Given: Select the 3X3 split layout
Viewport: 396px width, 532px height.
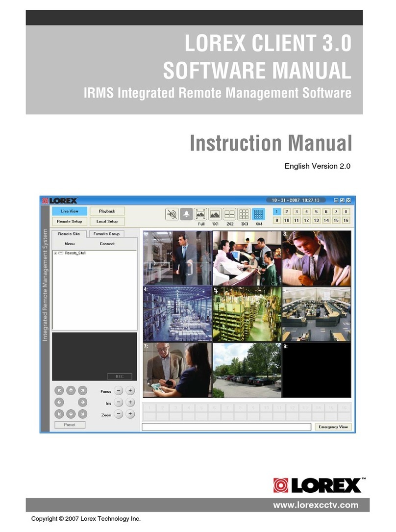Looking at the screenshot, I should coord(244,214).
